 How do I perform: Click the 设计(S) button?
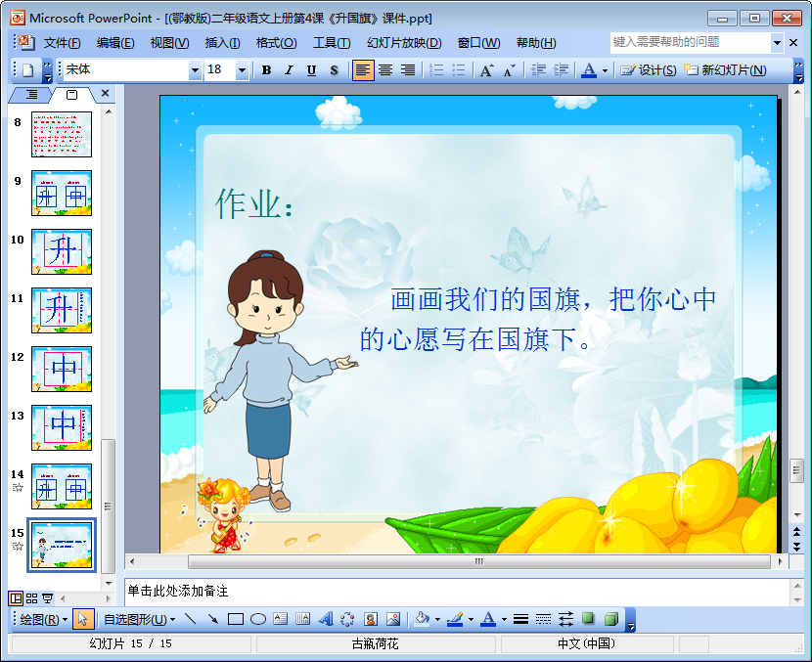point(648,69)
